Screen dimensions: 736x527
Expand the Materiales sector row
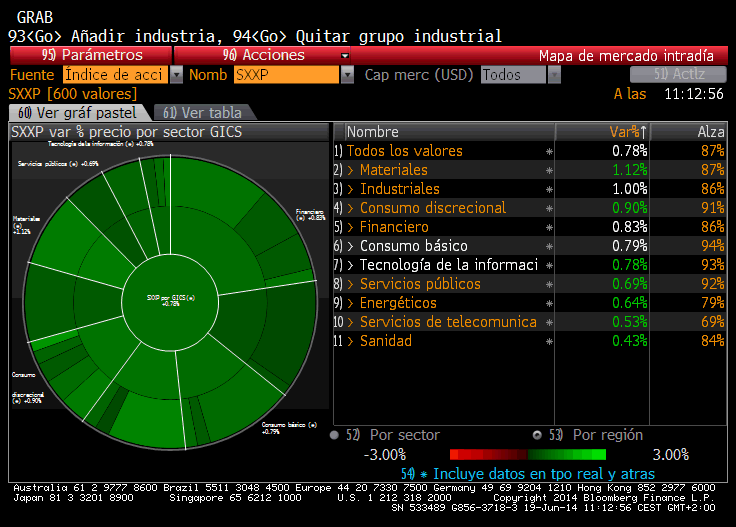350,170
